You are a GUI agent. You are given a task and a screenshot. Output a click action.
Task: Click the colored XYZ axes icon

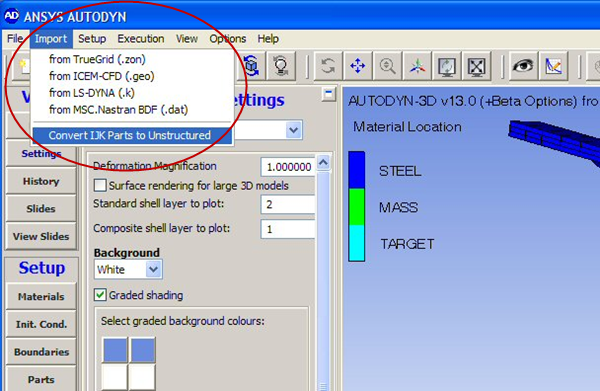(x=417, y=66)
